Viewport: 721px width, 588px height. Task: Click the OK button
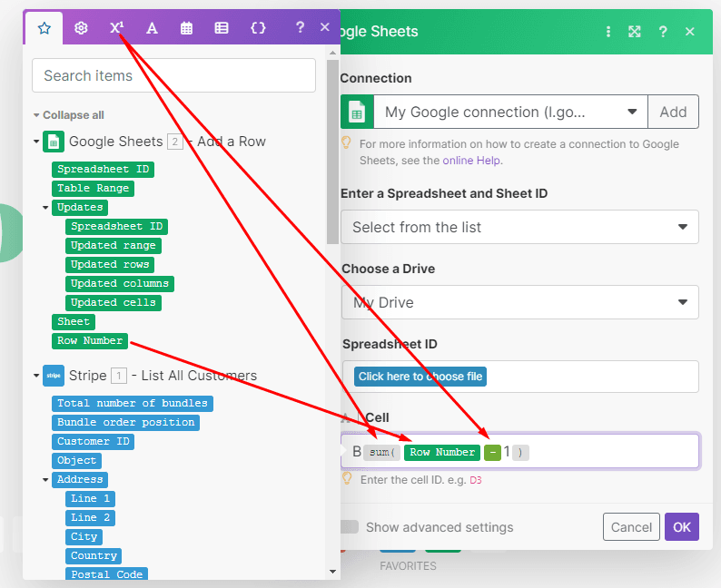tap(682, 527)
